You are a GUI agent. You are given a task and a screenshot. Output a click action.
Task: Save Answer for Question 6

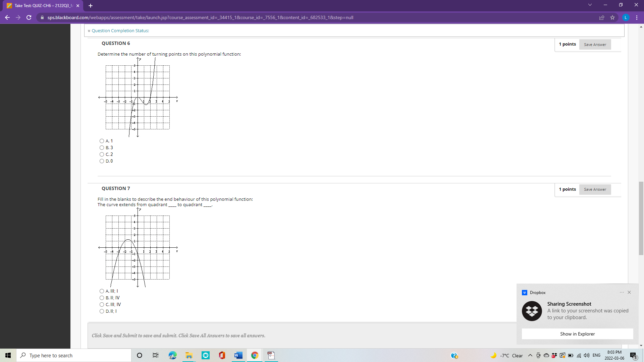tap(595, 45)
